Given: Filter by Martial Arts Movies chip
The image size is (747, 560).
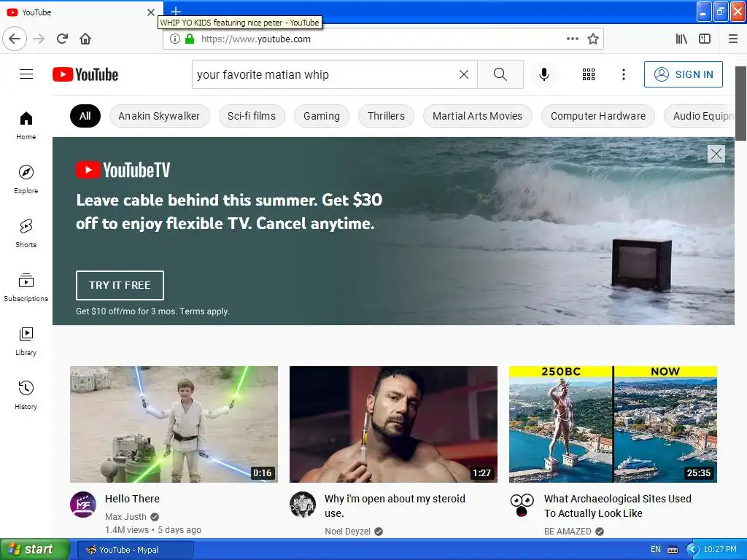Looking at the screenshot, I should [x=477, y=116].
